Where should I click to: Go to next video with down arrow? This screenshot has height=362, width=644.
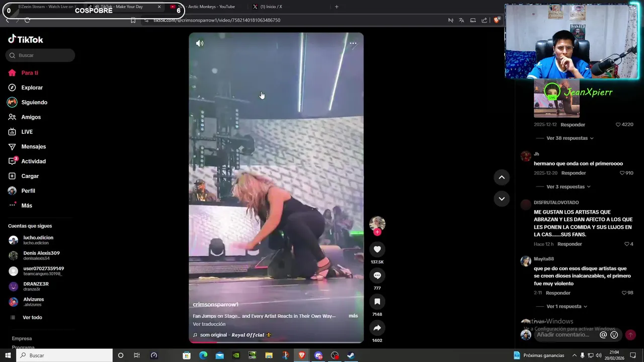click(x=502, y=199)
